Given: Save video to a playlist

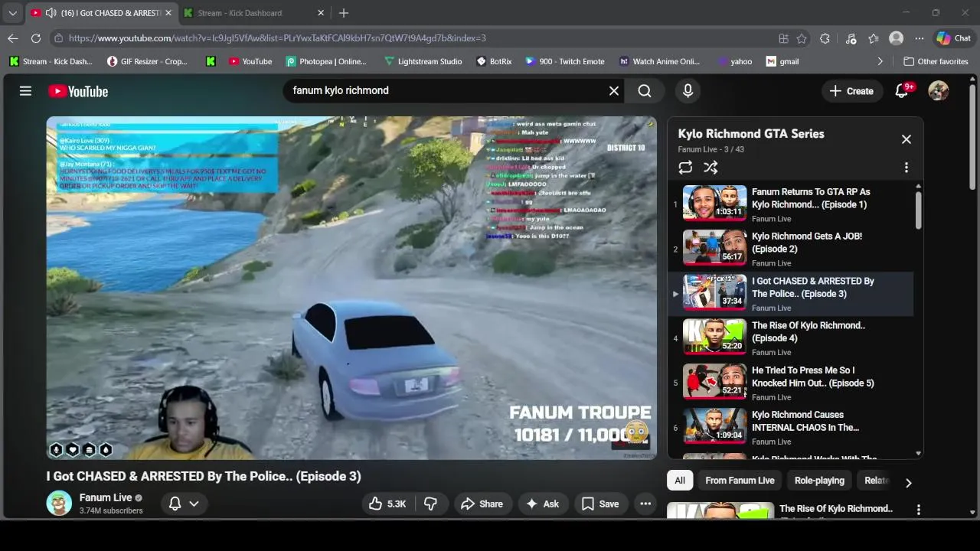Looking at the screenshot, I should (x=600, y=504).
